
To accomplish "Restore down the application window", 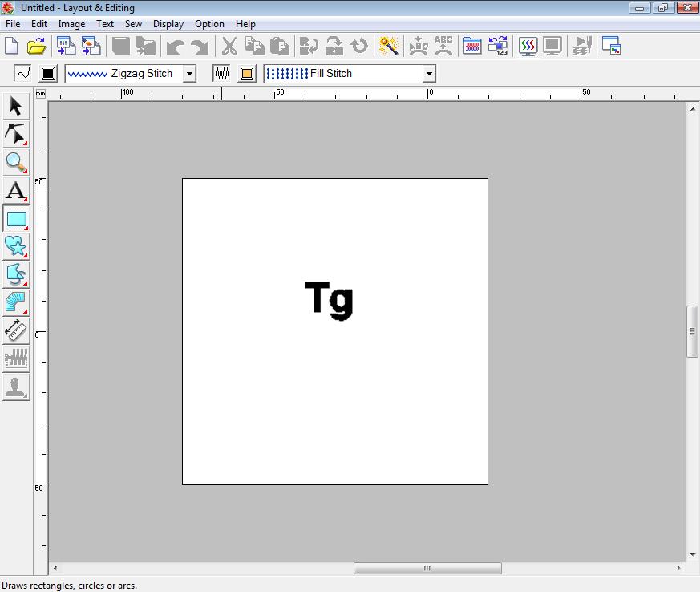I will (x=663, y=7).
